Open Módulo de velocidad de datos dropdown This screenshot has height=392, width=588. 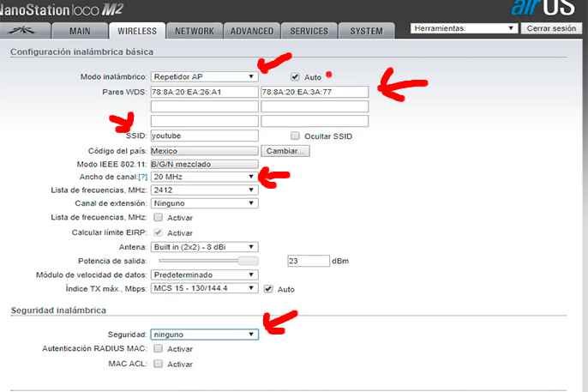click(x=204, y=275)
